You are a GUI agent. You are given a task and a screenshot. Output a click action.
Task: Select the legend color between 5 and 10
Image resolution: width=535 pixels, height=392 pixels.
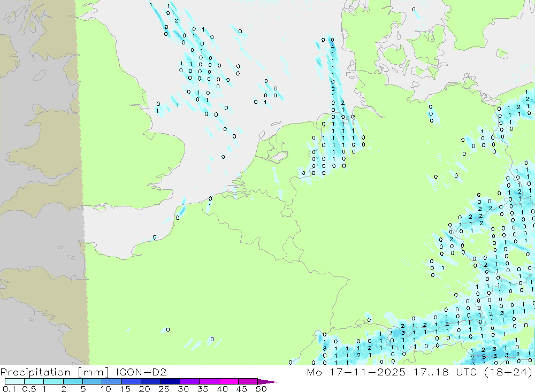[x=93, y=381]
